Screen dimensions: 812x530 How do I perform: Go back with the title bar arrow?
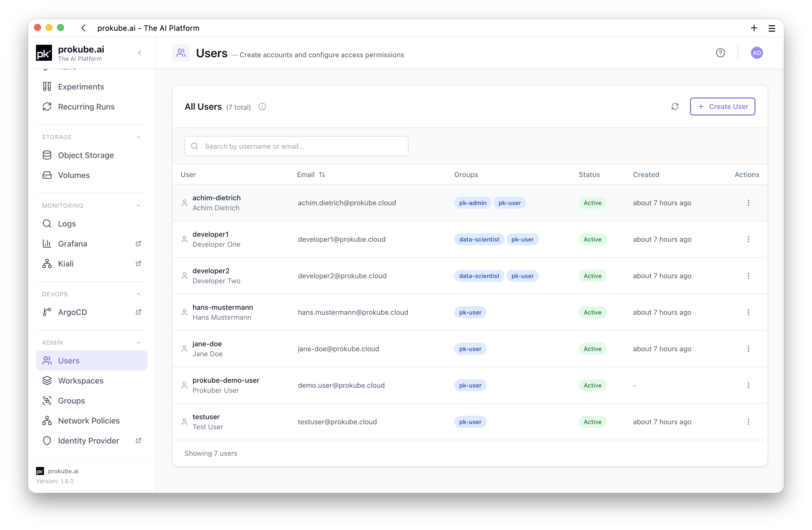coord(83,28)
